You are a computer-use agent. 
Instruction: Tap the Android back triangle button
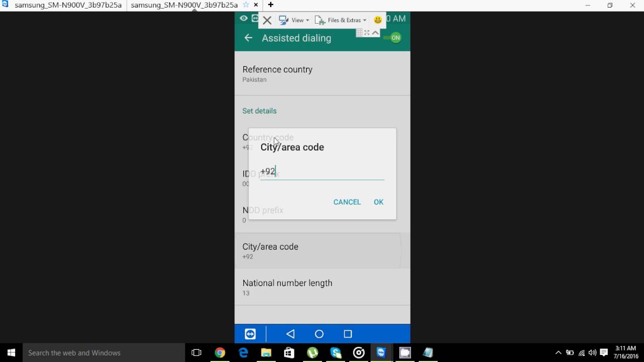coord(290,334)
